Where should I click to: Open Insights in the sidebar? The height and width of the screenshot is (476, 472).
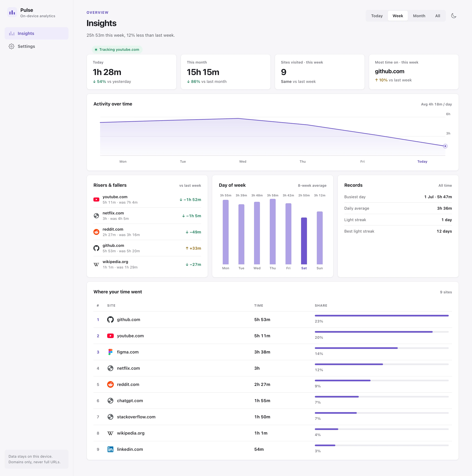tap(37, 34)
